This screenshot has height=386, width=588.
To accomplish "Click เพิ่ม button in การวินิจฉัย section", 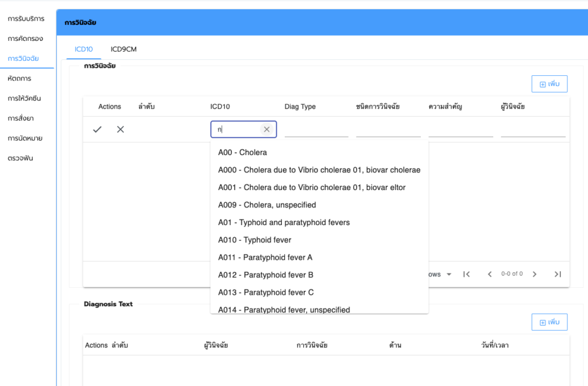I will click(550, 84).
